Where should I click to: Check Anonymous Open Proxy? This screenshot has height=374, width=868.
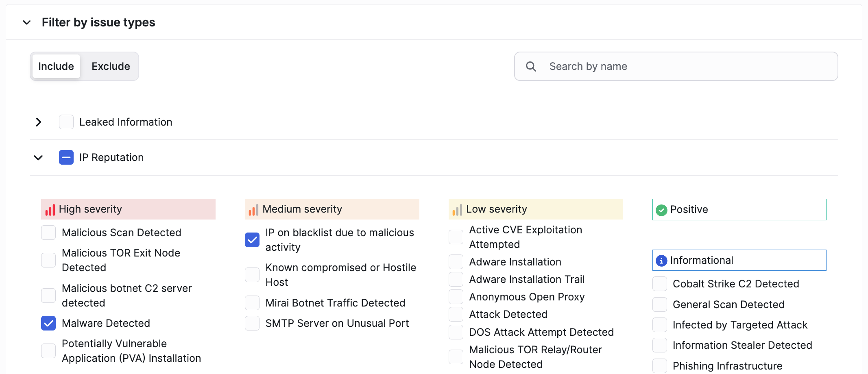[456, 297]
